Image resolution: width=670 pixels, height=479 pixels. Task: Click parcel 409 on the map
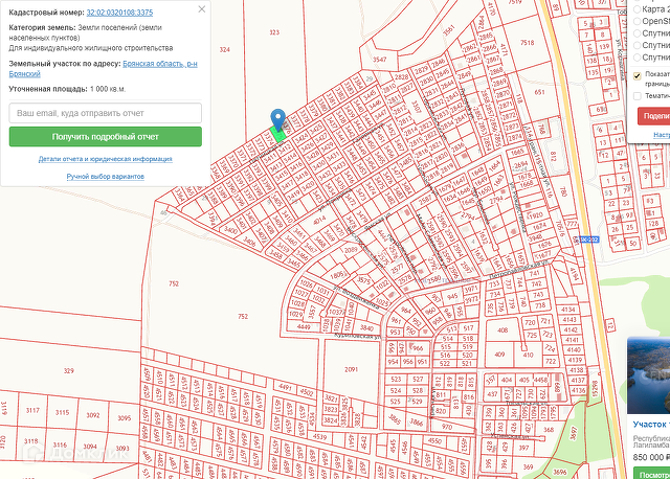(x=500, y=354)
